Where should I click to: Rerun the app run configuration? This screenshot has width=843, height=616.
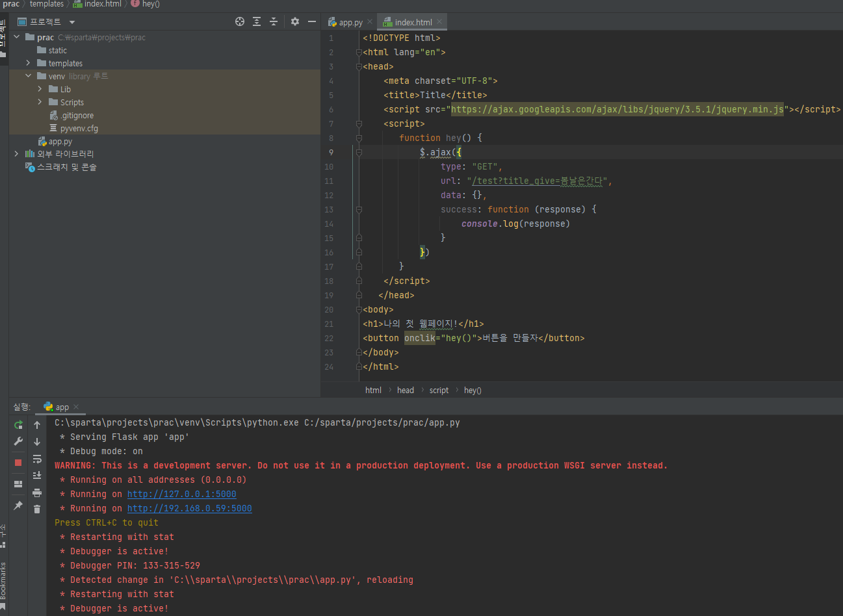click(18, 425)
